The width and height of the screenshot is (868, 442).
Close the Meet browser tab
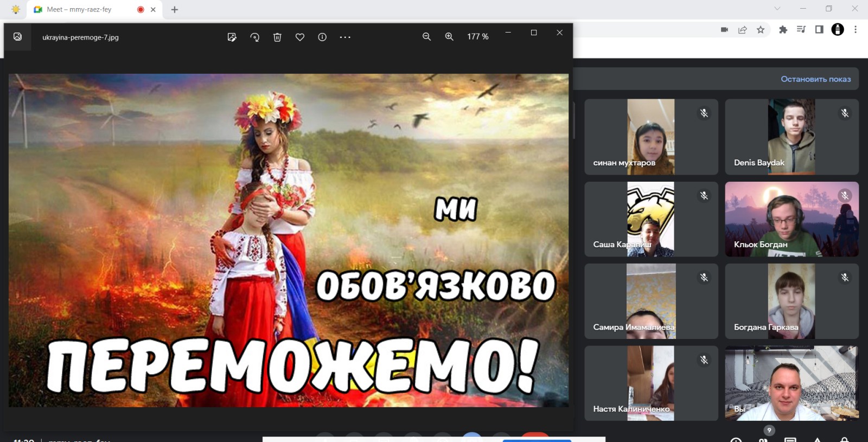tap(153, 9)
